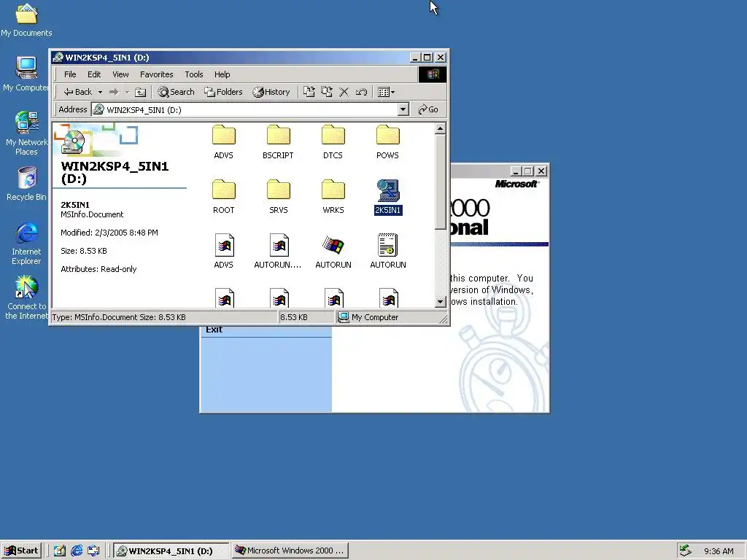Click the Back button

[x=79, y=92]
